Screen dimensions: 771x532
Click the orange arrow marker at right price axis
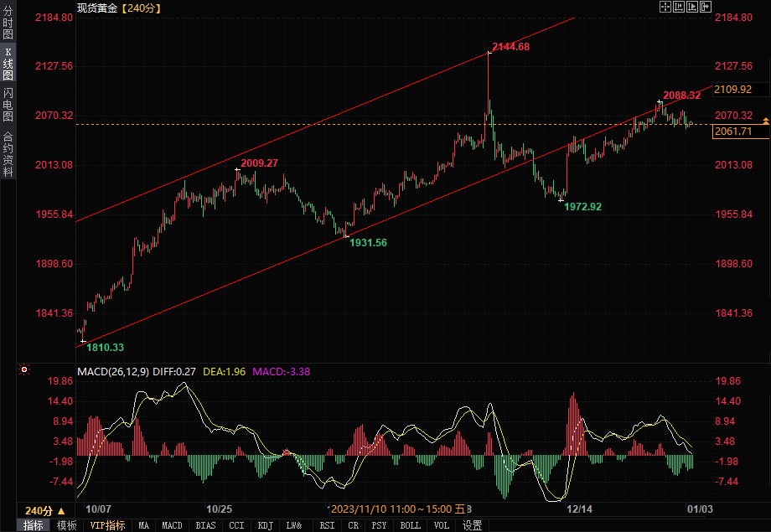[x=766, y=121]
